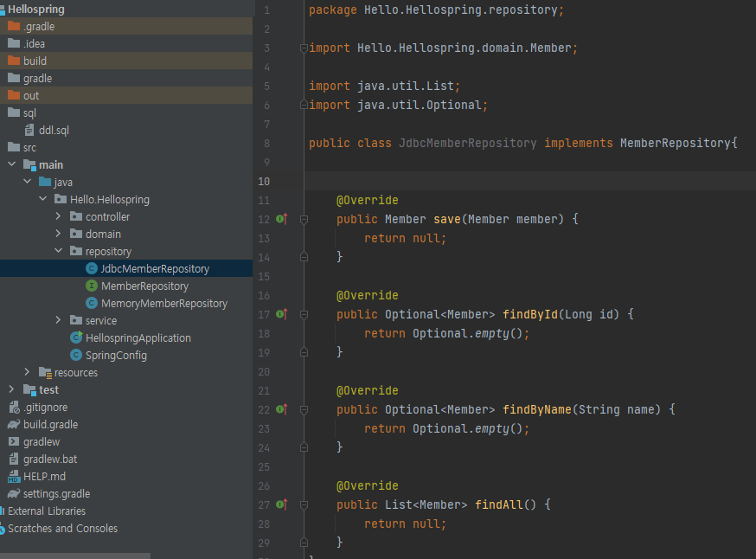Click the gradlew script icon

pyautogui.click(x=14, y=442)
